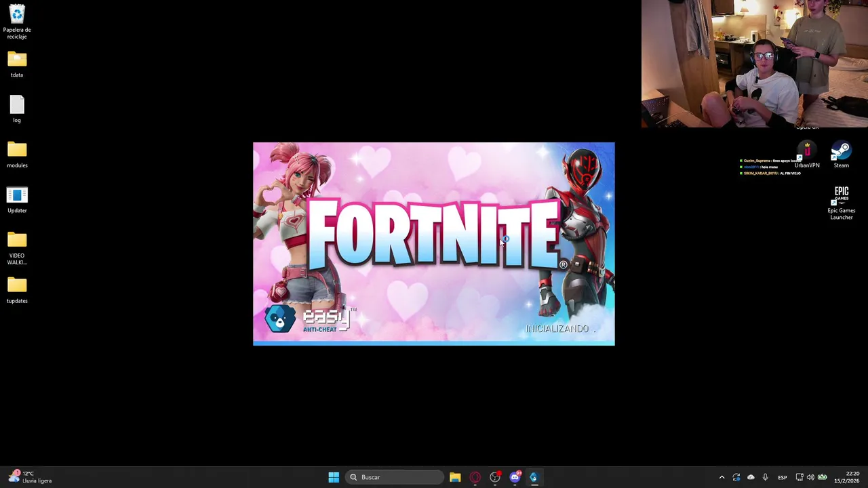Open the clock showing 22:20 15/2/2026

click(x=847, y=477)
